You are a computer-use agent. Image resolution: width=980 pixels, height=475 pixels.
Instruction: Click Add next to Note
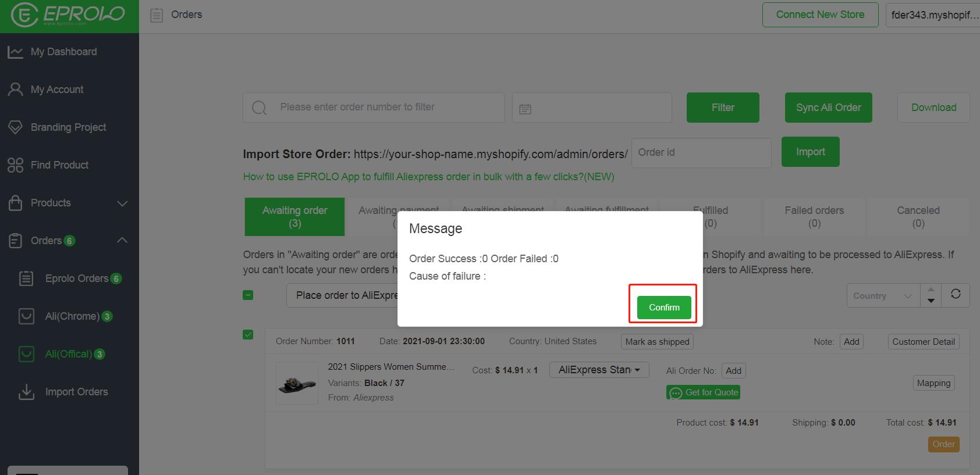click(x=851, y=342)
